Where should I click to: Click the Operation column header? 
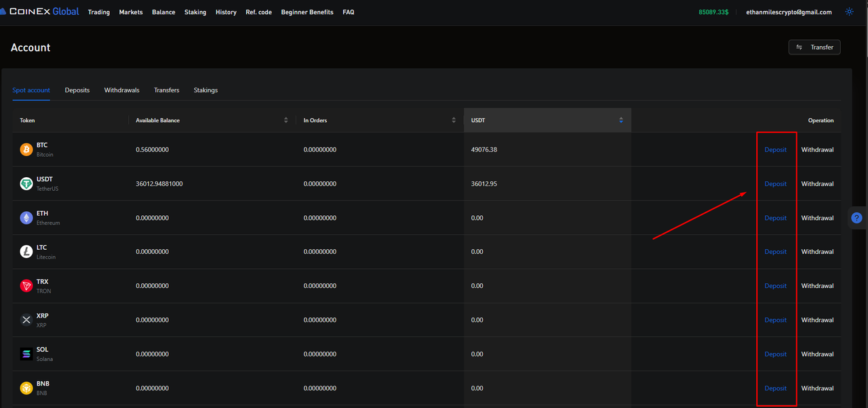coord(821,120)
